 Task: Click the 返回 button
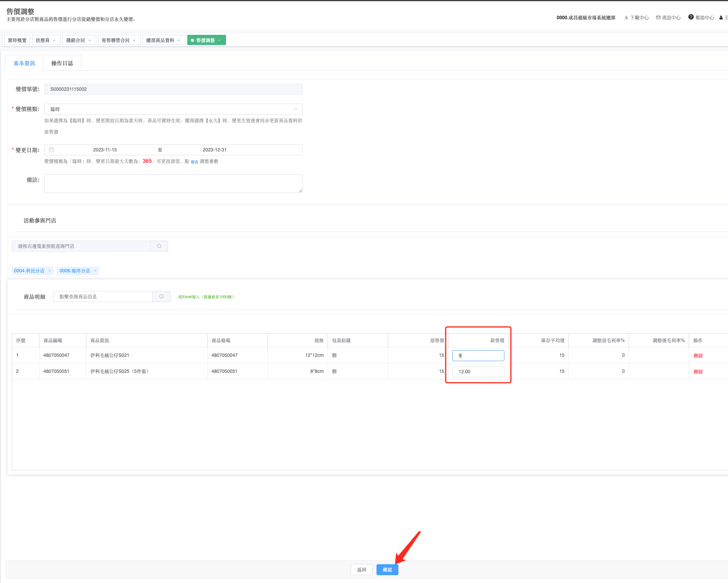[x=361, y=570]
